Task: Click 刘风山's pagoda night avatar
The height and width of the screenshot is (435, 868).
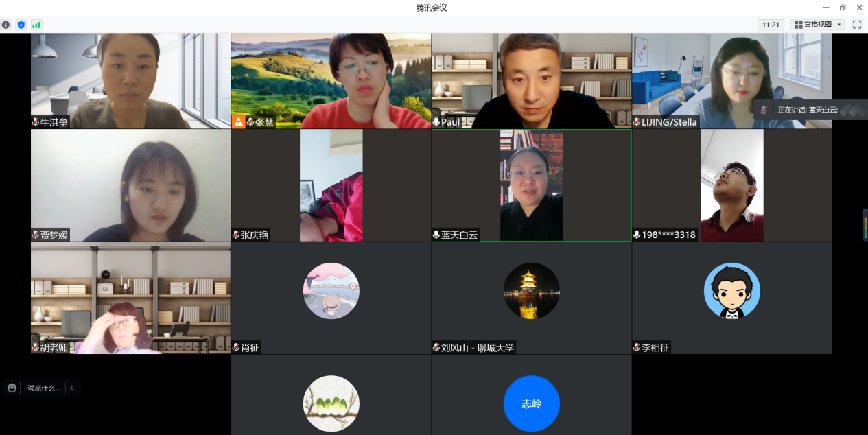Action: 532,291
